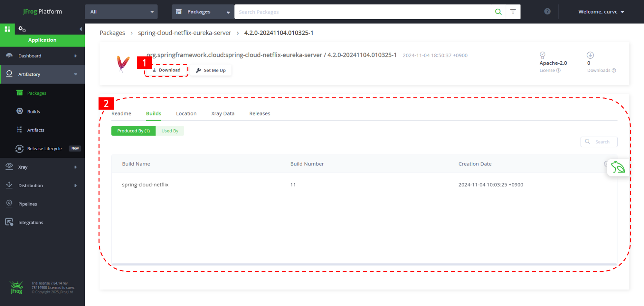Open the Releases tab
Screen dimensions: 644x306
click(x=260, y=114)
